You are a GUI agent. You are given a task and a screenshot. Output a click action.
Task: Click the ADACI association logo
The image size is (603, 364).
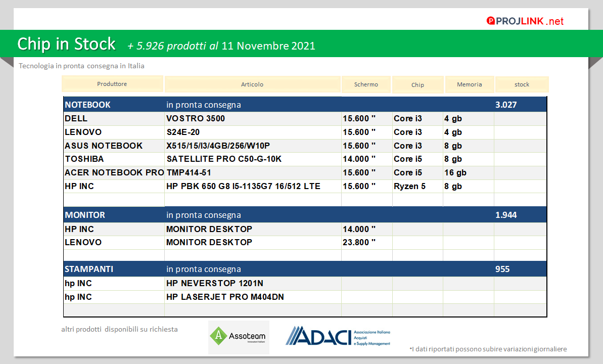[x=338, y=336]
